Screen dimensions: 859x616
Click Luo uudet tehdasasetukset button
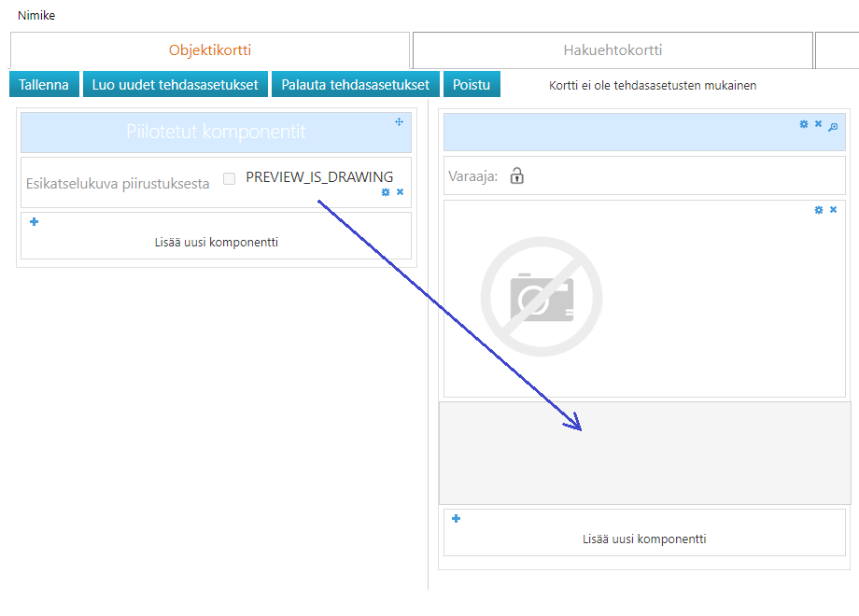pyautogui.click(x=176, y=84)
